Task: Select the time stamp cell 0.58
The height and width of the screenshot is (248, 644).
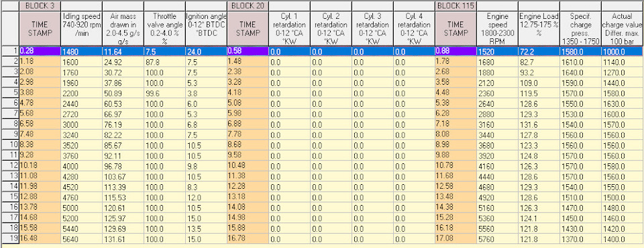Action: point(248,51)
